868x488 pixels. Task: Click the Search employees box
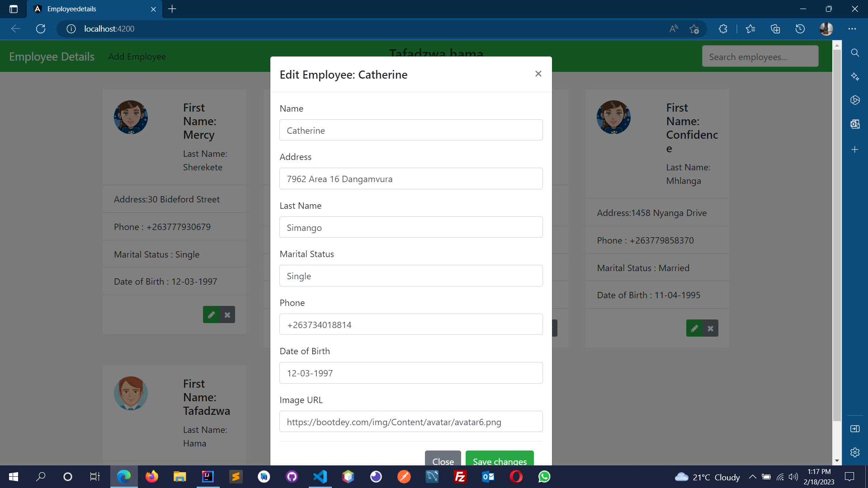point(760,56)
